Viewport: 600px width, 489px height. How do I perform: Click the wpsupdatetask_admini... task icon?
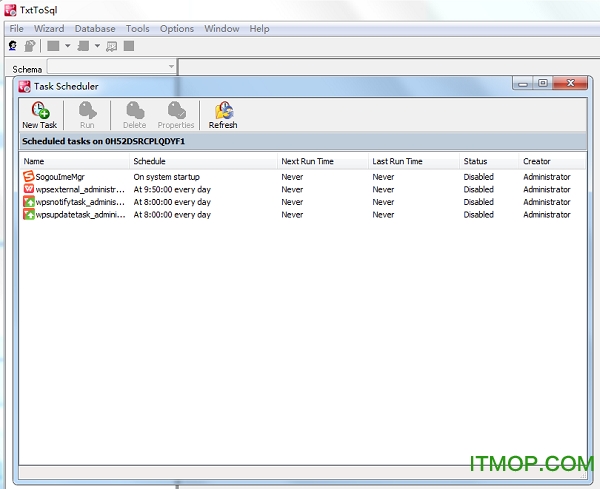[29, 214]
